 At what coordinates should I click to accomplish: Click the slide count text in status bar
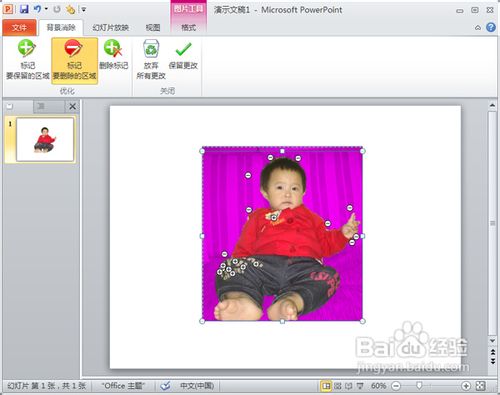click(x=46, y=386)
